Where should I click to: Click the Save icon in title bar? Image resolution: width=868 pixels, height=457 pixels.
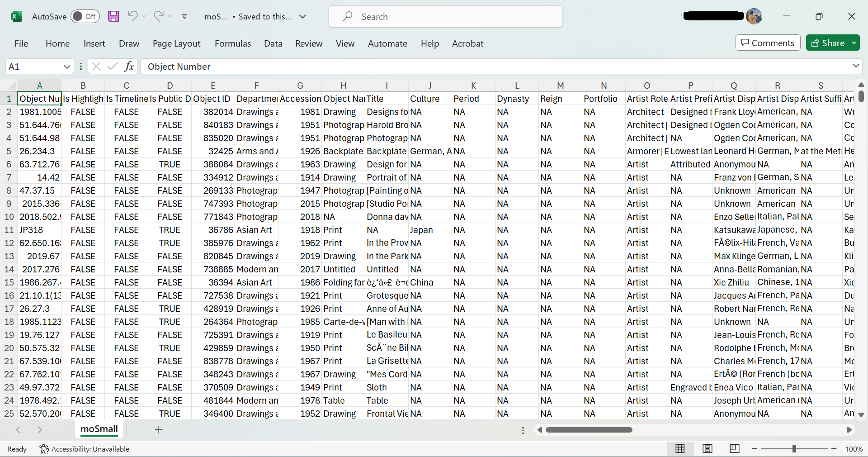[113, 17]
